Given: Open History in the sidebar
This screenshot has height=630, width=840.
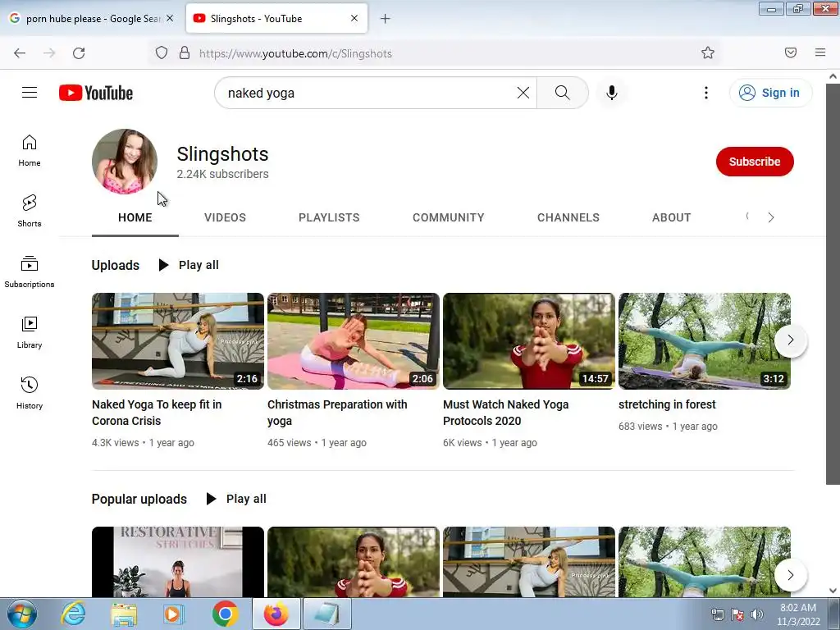Looking at the screenshot, I should (30, 393).
